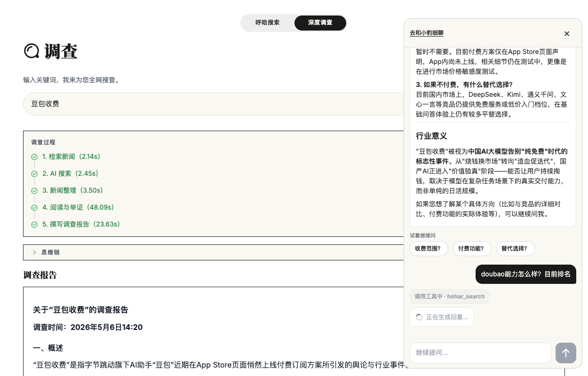Viewport: 588px width, 376px height.
Task: Focus the 继续提问 chat input
Action: [480, 352]
